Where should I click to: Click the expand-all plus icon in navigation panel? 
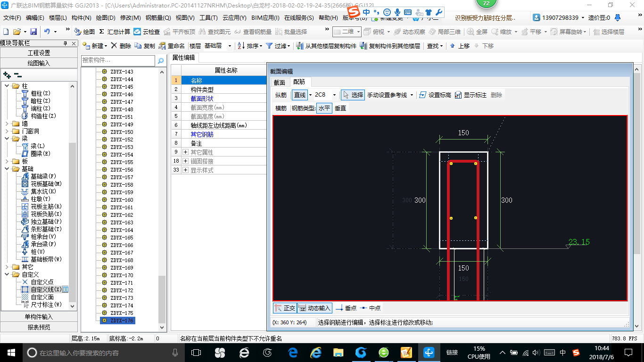(7, 74)
